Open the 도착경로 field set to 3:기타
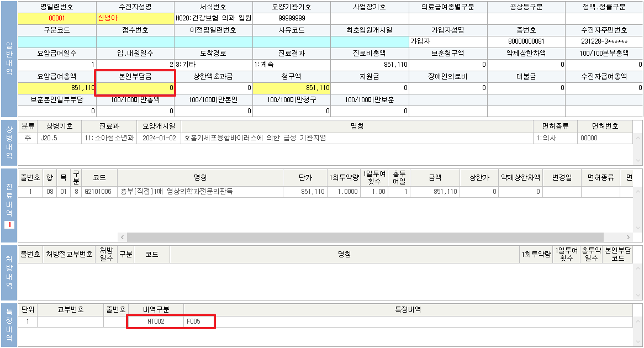644x348 pixels. (213, 65)
